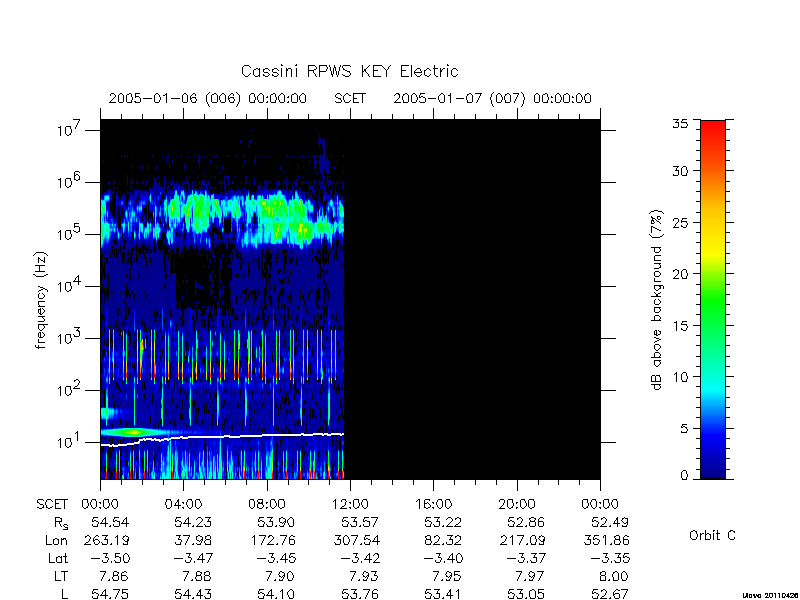
Task: Click the local time value '7.93'
Action: (x=364, y=577)
